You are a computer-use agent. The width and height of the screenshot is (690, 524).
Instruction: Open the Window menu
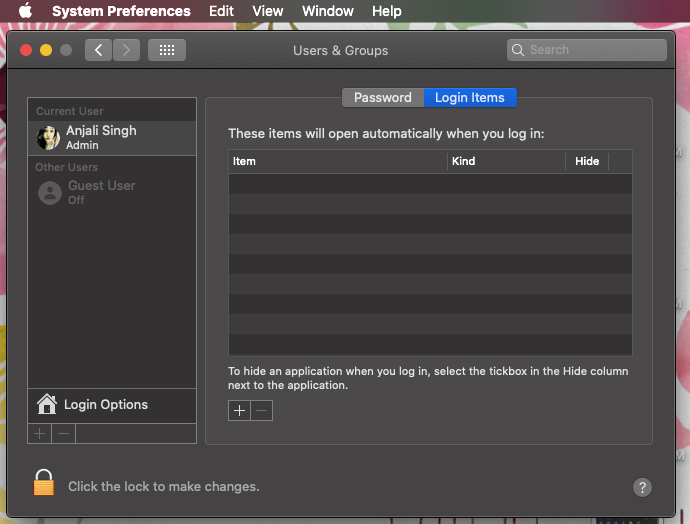pyautogui.click(x=327, y=11)
